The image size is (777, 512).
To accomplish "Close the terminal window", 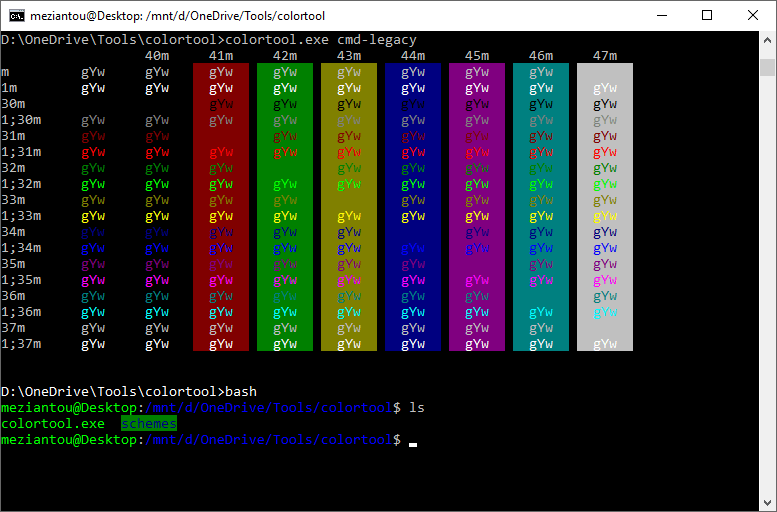I will point(753,15).
